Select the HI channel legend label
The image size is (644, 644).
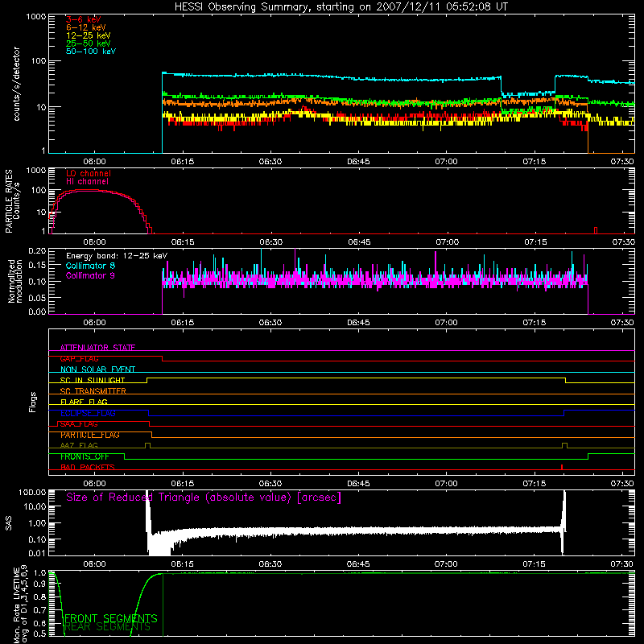coord(87,182)
